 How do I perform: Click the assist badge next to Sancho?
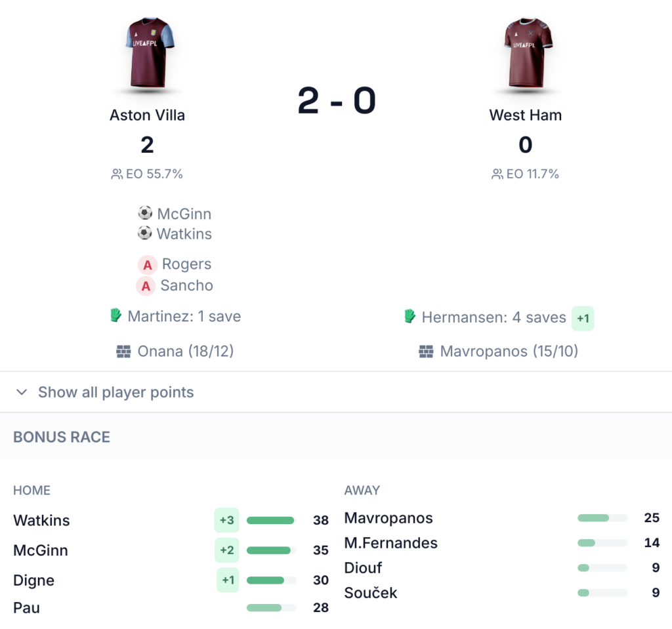click(146, 285)
